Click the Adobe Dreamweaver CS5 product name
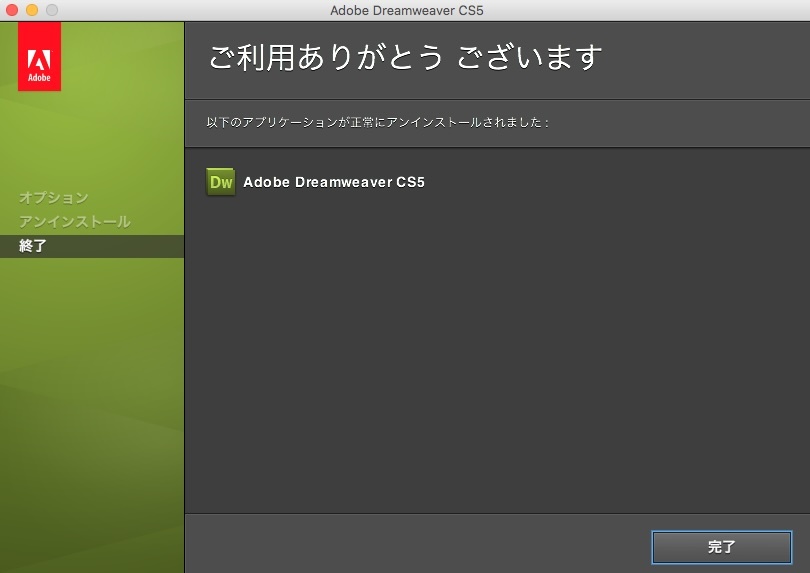 (x=334, y=182)
